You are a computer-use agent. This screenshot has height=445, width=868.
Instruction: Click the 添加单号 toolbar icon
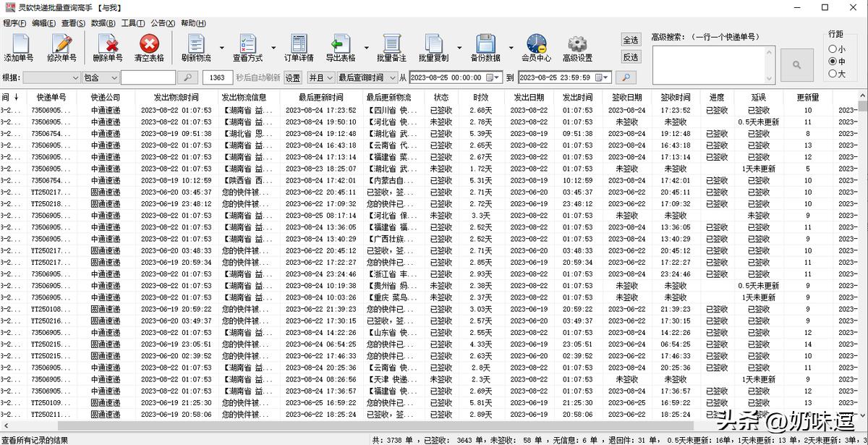point(18,48)
